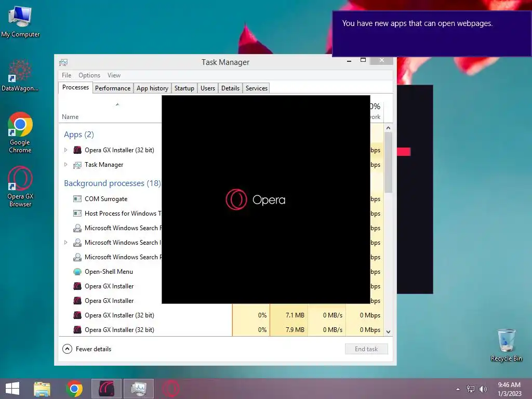The width and height of the screenshot is (532, 399).
Task: Switch to Opera GX Installer taskbar item
Action: pyautogui.click(x=106, y=389)
